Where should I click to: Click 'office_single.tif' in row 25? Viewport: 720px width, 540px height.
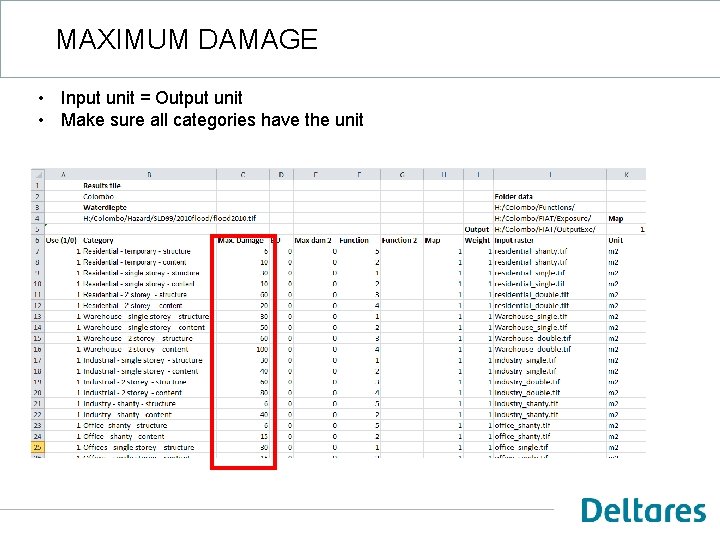tap(521, 448)
